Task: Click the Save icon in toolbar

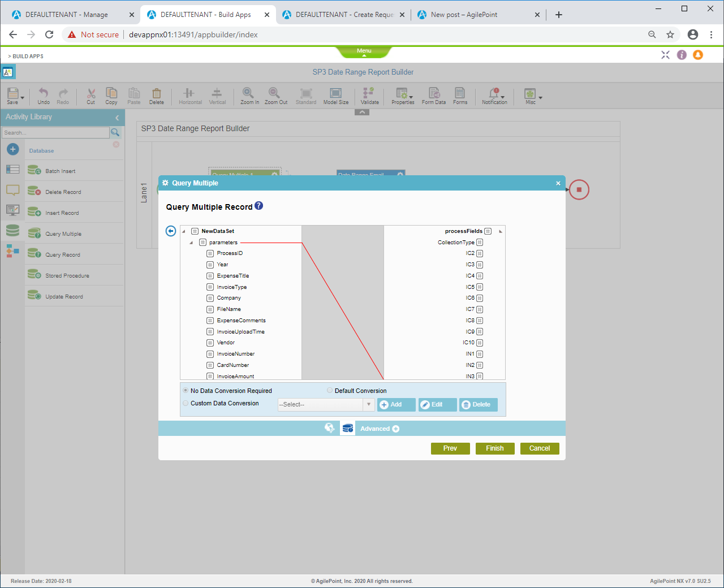Action: (12, 94)
